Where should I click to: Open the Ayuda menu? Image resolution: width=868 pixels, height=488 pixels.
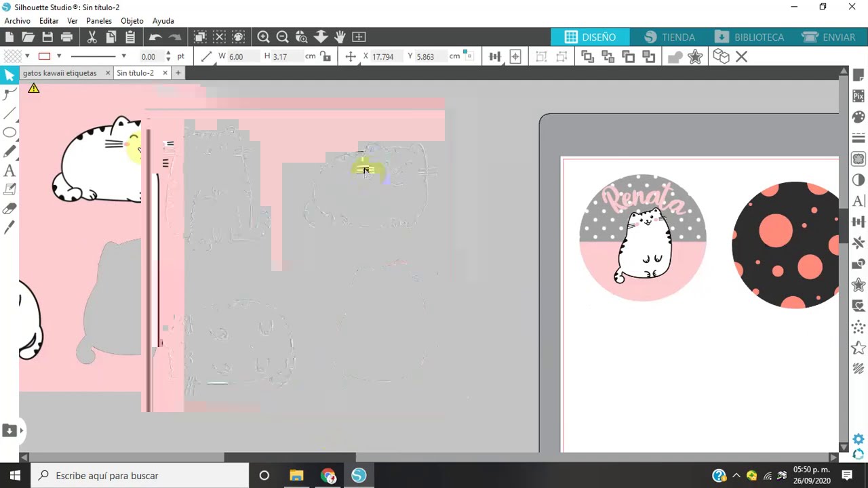point(163,21)
